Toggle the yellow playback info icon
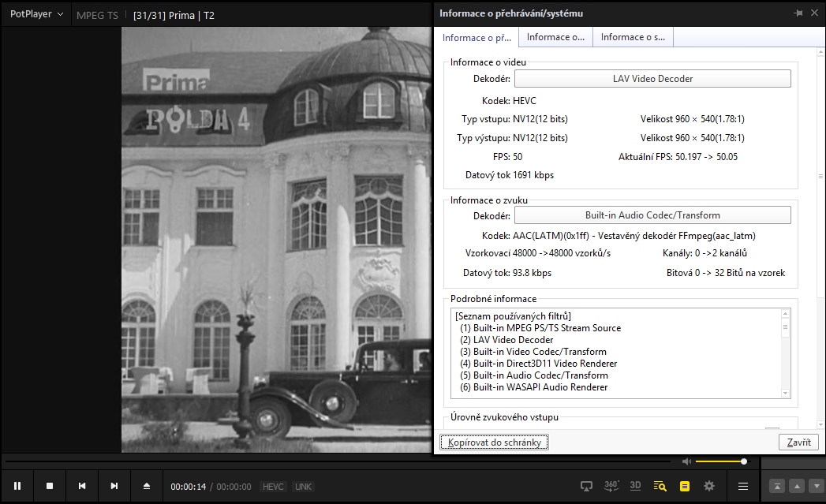The height and width of the screenshot is (504, 826). click(x=684, y=486)
